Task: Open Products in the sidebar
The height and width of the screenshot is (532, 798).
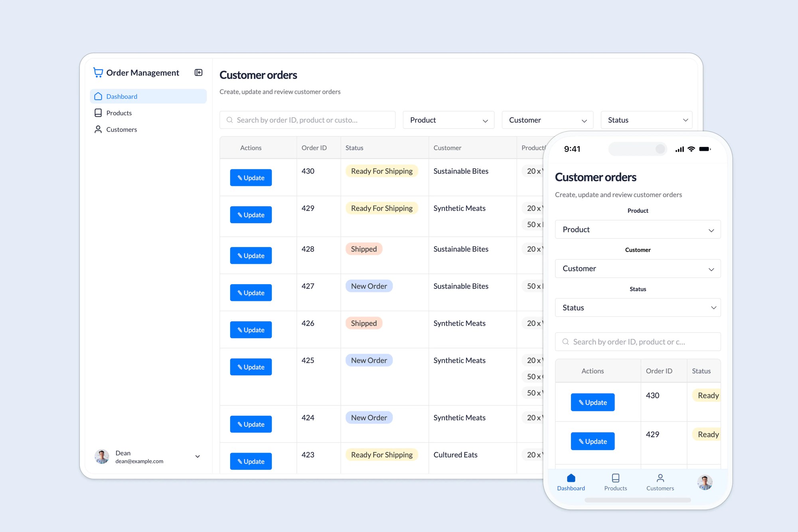Action: click(x=148, y=113)
